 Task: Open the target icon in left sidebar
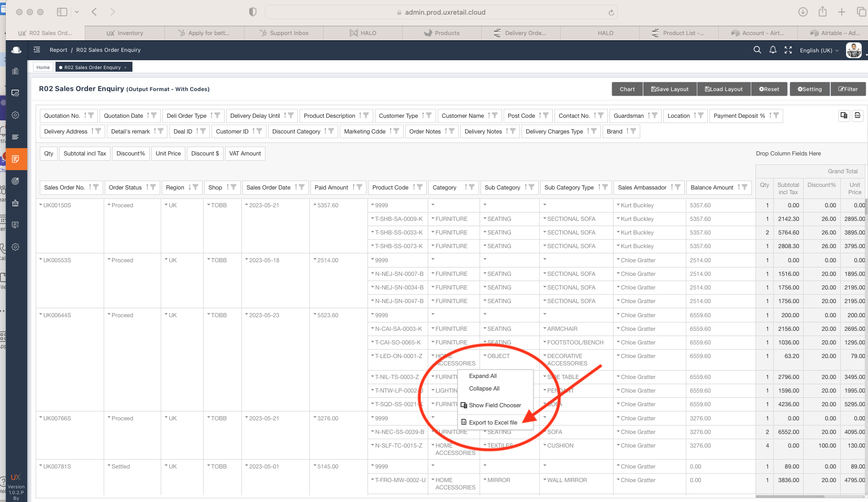[x=16, y=181]
